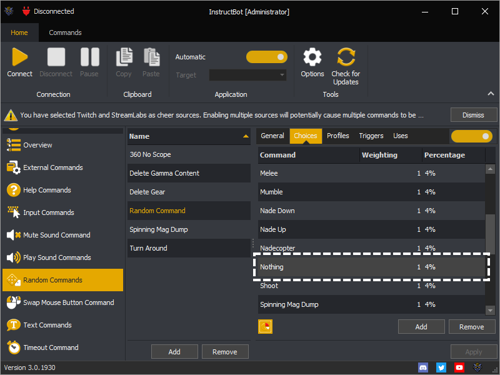Click Add below the choices list
Viewport: 500px width, 375px height.
tap(421, 327)
